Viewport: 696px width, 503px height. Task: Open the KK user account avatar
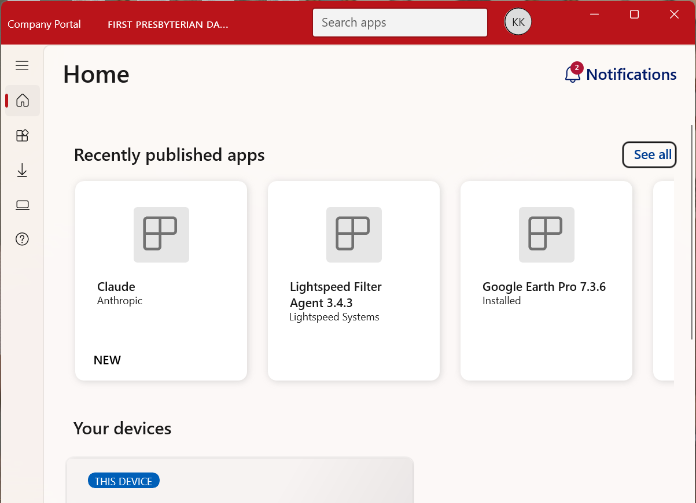(x=518, y=22)
